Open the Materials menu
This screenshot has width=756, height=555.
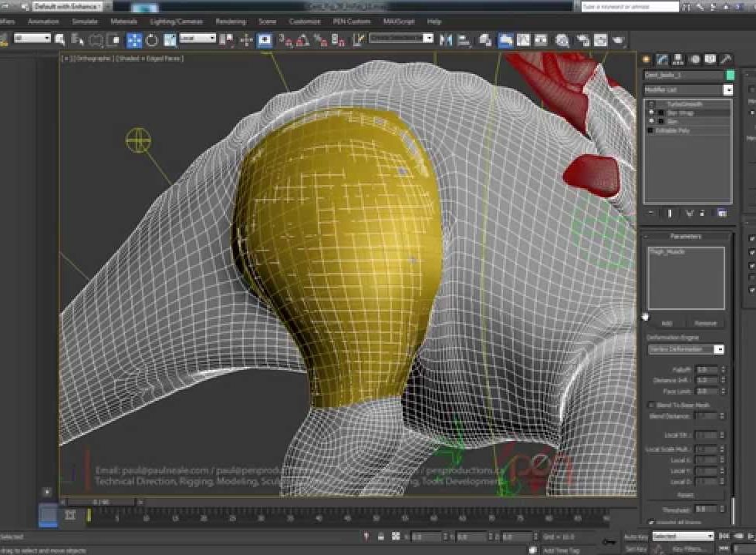124,22
